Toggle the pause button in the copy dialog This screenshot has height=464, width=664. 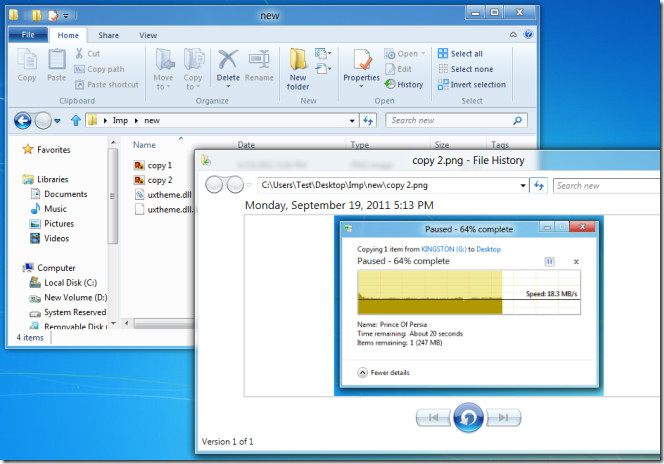click(x=549, y=262)
